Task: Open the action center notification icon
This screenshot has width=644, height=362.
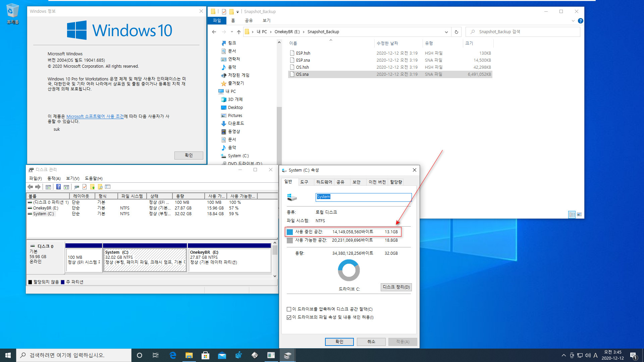Action: point(633,355)
